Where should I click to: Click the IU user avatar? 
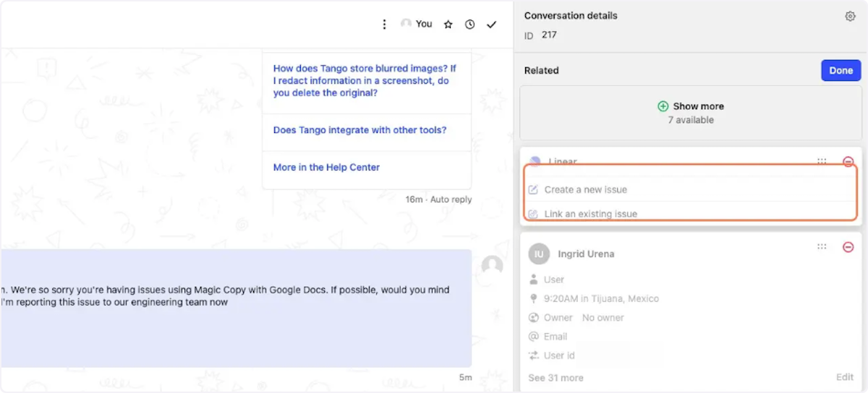coord(539,254)
